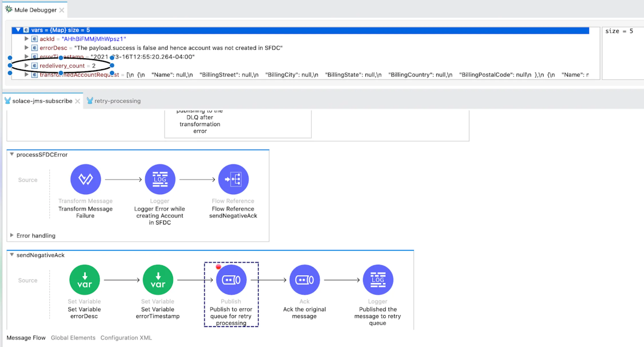Click the Mule Debugger bug icon
Image resolution: width=644 pixels, height=347 pixels.
click(x=9, y=9)
